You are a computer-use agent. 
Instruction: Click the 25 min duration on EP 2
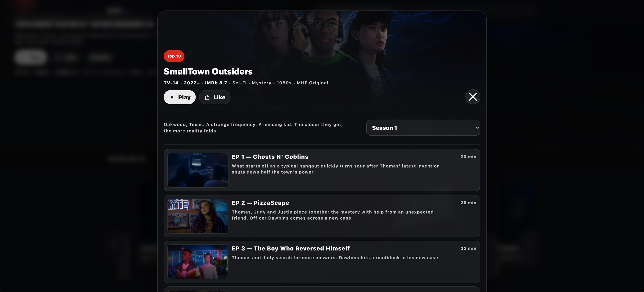pos(468,203)
